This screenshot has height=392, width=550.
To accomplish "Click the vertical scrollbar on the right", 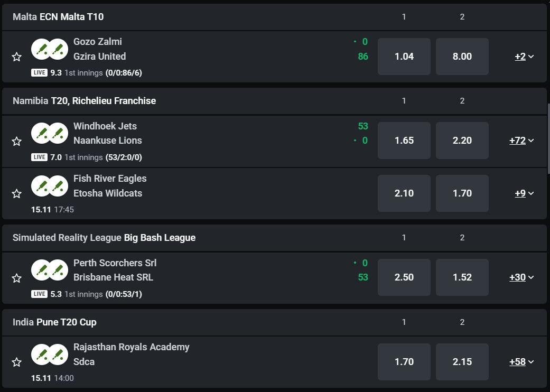I will (548, 138).
